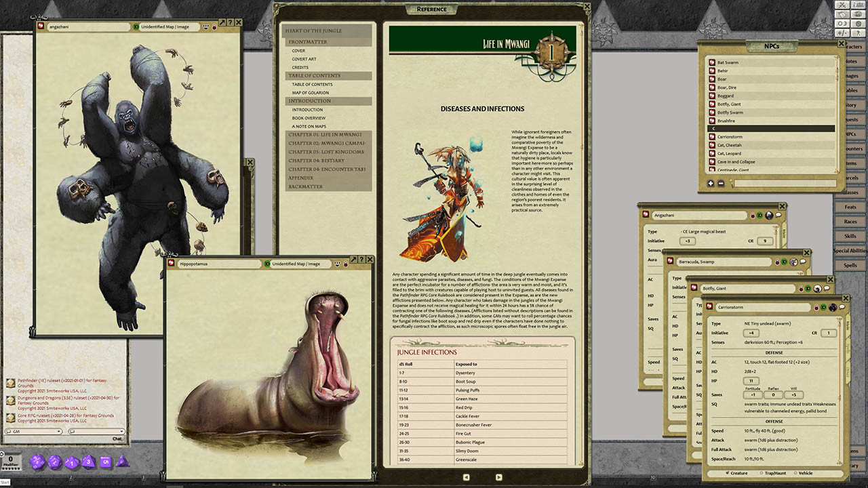This screenshot has width=868, height=488.
Task: Click Angazhani sheet token portrait
Action: 770,215
